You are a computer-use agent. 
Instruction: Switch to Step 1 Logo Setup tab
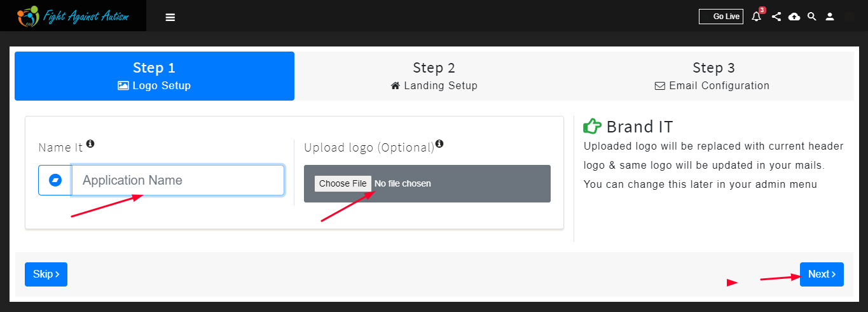(x=155, y=76)
